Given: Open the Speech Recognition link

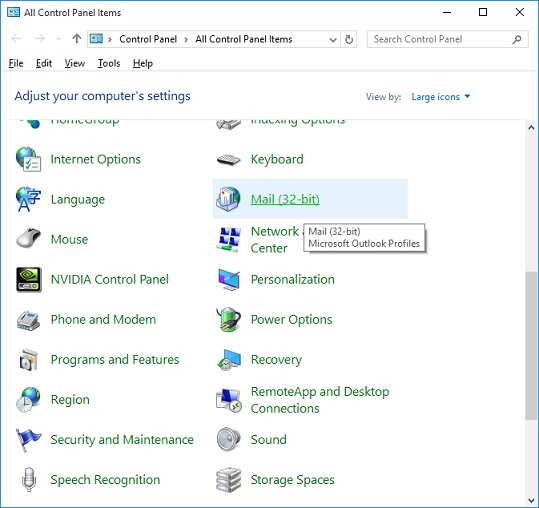Looking at the screenshot, I should [x=105, y=480].
